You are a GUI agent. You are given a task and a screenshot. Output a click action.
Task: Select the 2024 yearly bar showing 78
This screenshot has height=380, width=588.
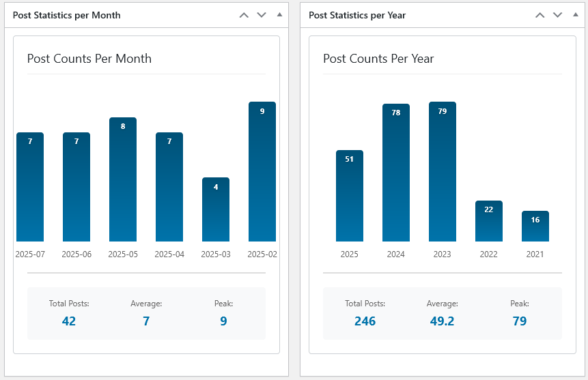click(x=396, y=173)
